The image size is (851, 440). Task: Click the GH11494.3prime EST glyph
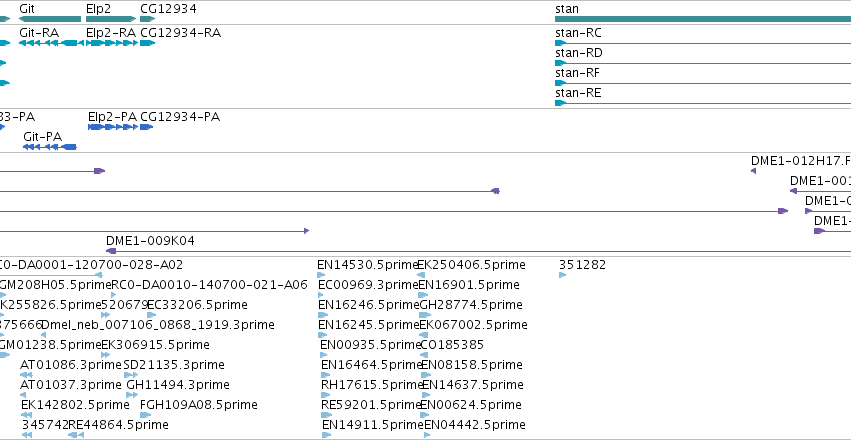click(x=132, y=395)
